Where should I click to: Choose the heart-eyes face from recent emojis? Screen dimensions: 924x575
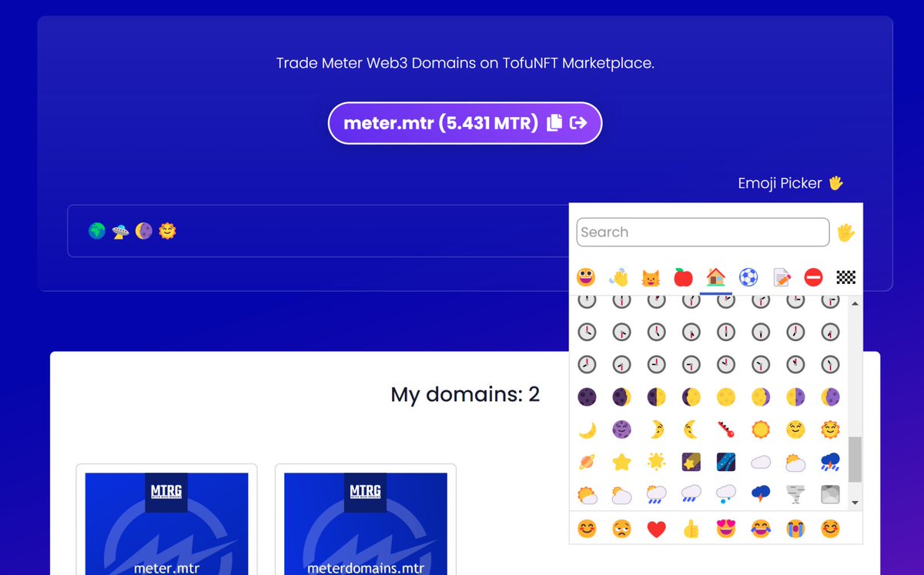[726, 530]
